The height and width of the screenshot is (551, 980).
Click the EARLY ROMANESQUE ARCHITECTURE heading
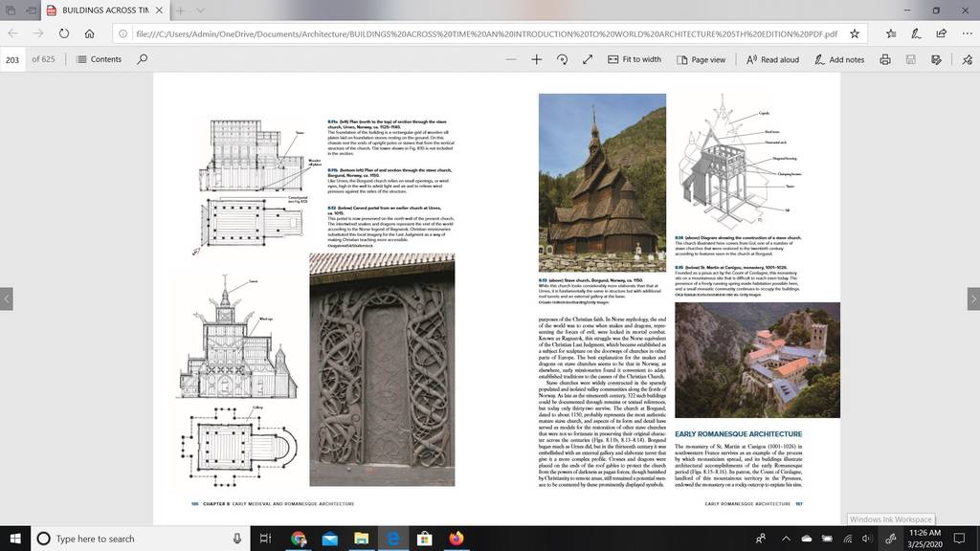(x=738, y=433)
